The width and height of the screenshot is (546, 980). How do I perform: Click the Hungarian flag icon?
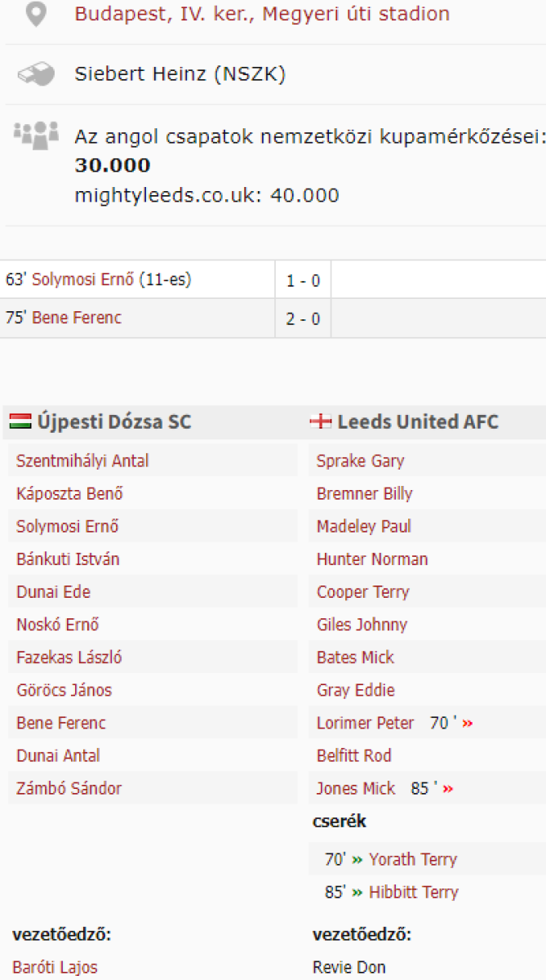click(x=20, y=421)
